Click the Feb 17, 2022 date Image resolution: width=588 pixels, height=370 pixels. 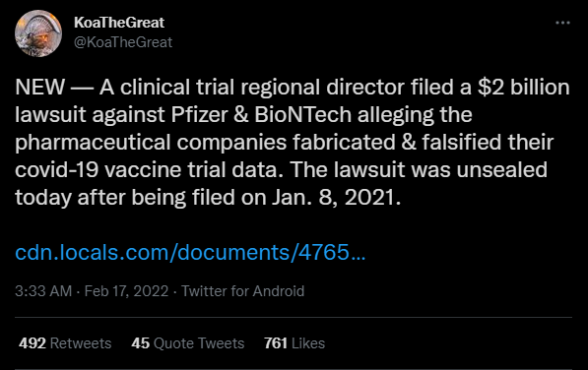[x=126, y=291]
